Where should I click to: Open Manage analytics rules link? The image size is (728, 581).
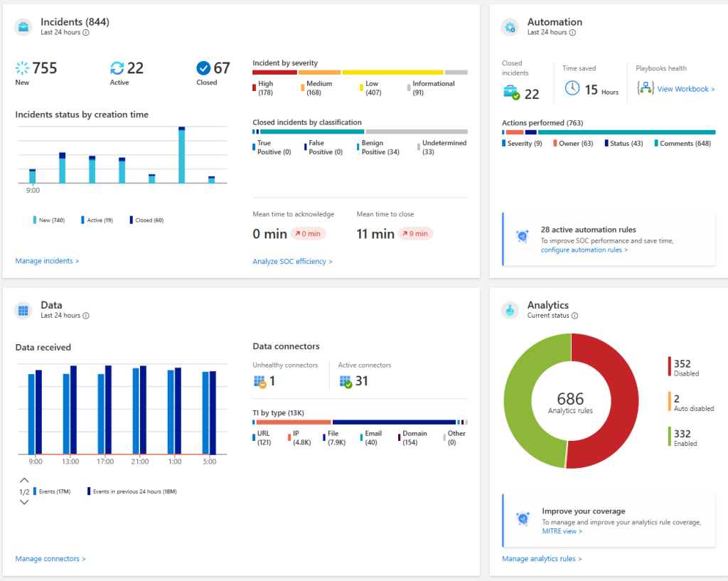pyautogui.click(x=541, y=559)
